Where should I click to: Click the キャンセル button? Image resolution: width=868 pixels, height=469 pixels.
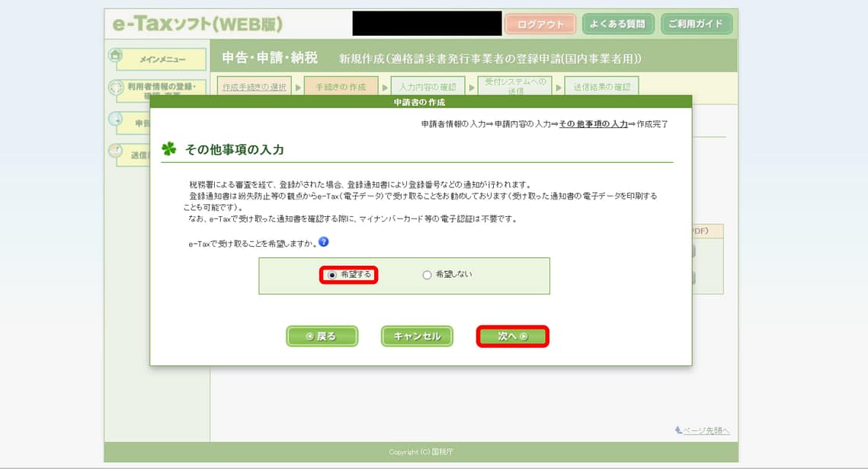417,337
